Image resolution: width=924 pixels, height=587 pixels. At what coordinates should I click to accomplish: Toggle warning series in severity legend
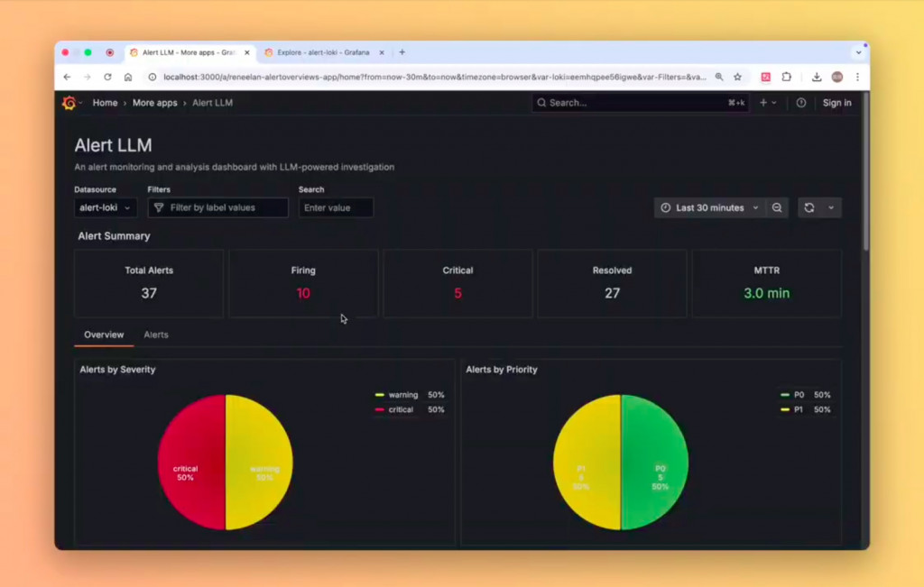point(403,395)
